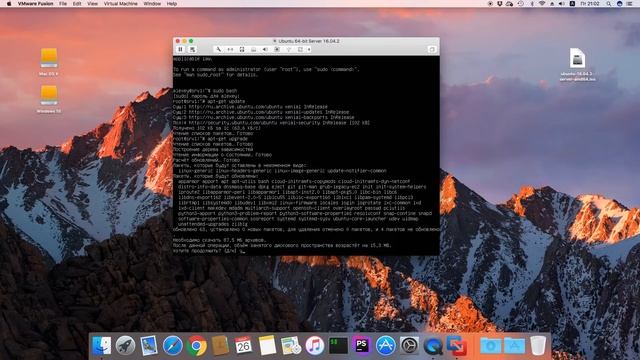The image size is (640, 360).
Task: Open the VMware Fusion menu
Action: click(36, 4)
